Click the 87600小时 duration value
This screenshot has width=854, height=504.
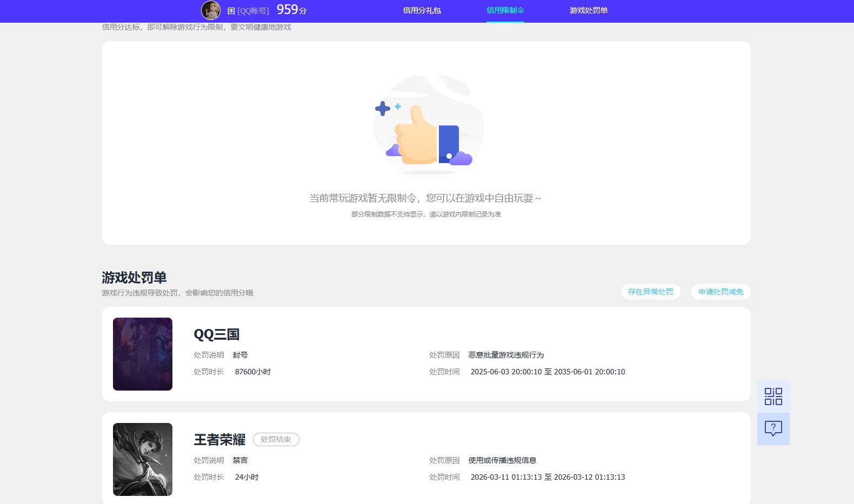[253, 372]
